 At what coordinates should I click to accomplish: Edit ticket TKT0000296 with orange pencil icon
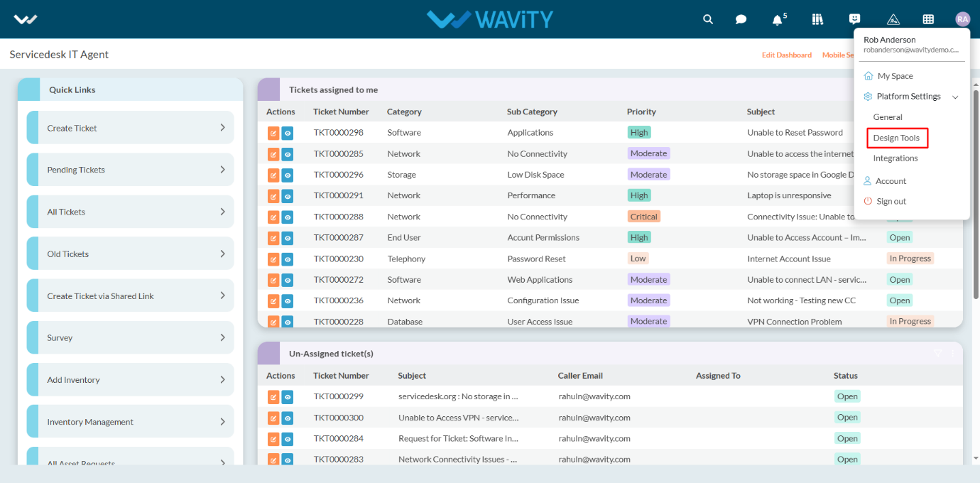tap(273, 175)
